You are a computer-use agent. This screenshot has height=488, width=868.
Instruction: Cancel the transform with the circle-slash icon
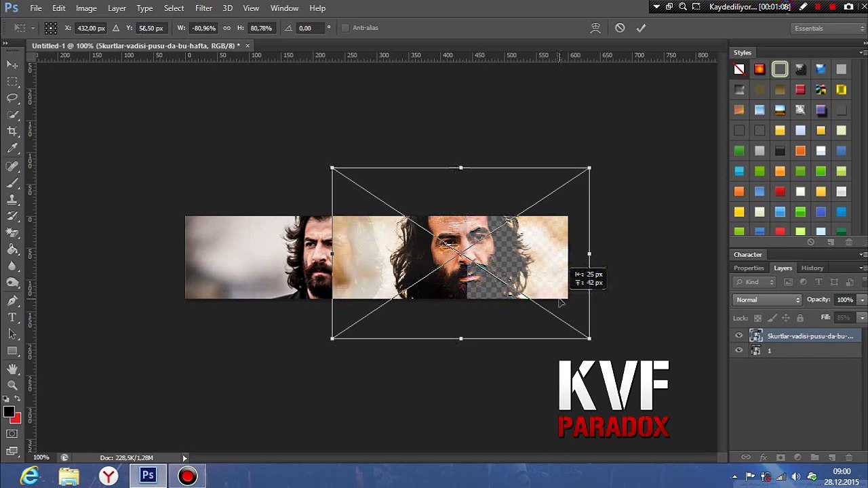point(620,28)
